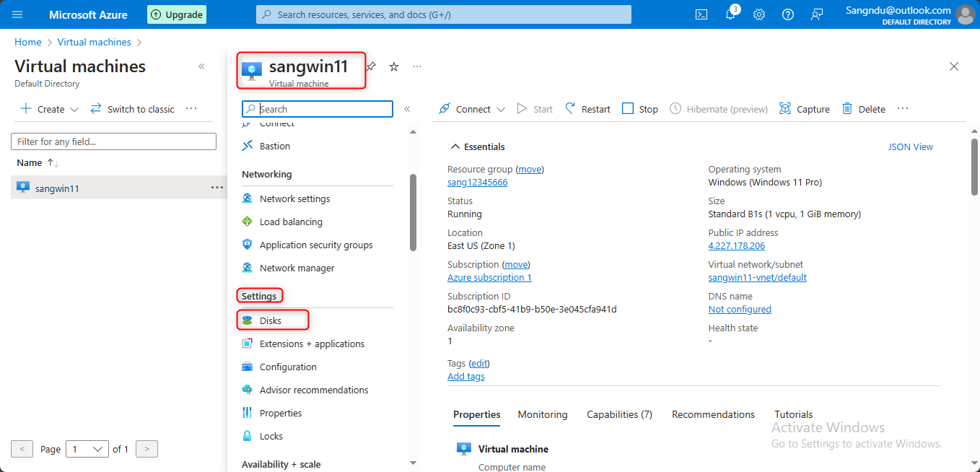The width and height of the screenshot is (980, 472).
Task: Click the user account avatar
Action: (x=964, y=14)
